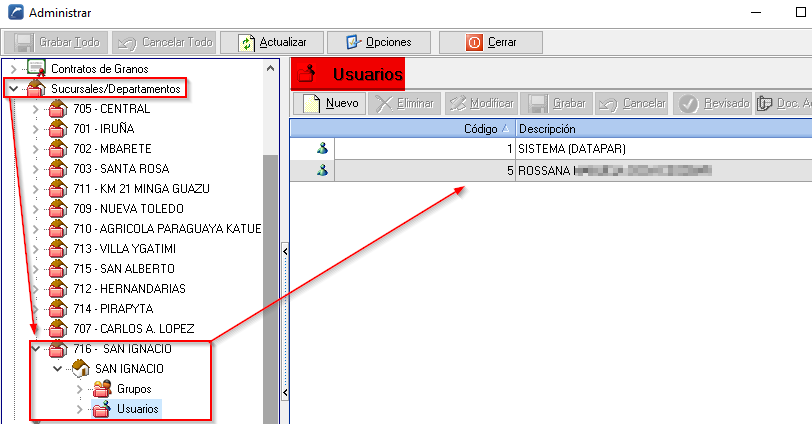Click the Sucursales/Departamentos folder icon
812x424 pixels.
[36, 89]
